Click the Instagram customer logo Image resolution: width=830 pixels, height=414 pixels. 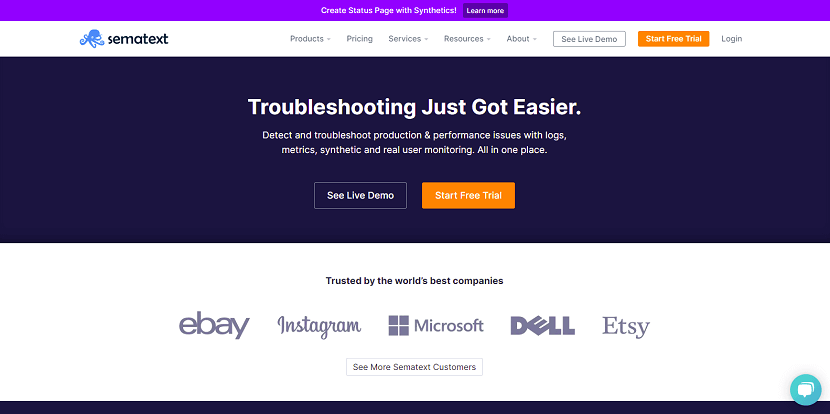pos(319,326)
